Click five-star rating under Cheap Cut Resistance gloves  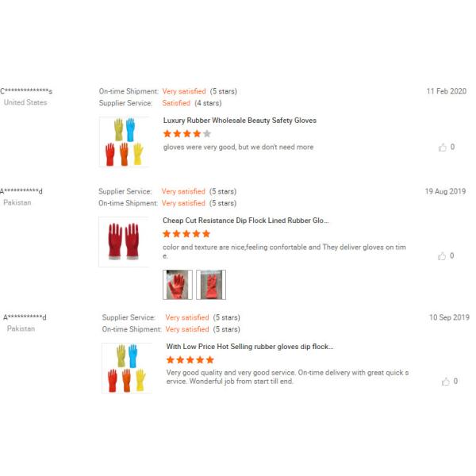pos(186,234)
